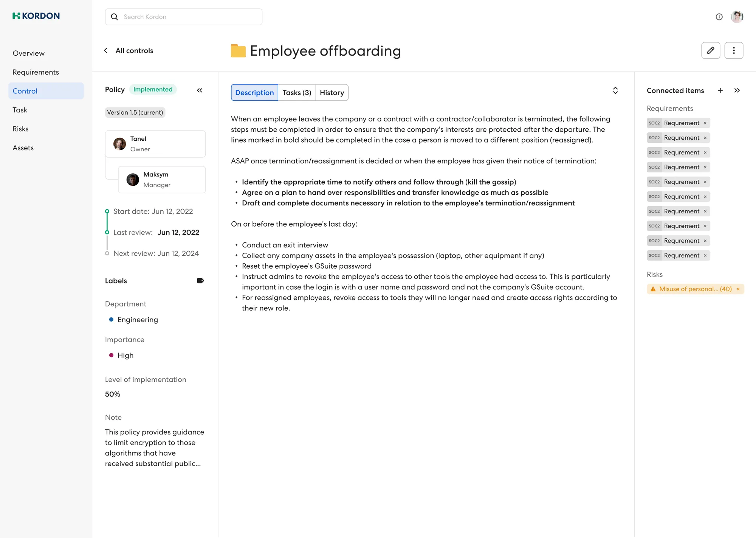This screenshot has height=538, width=756.
Task: Switch to the Description tab
Action: click(254, 93)
